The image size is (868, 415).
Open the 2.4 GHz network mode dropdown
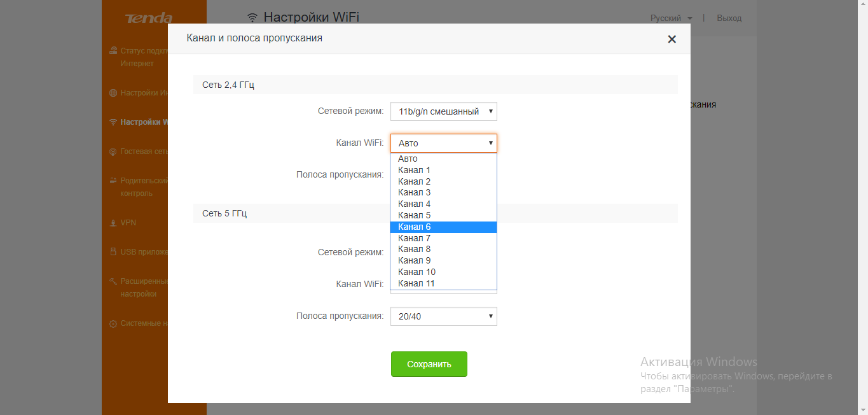(x=443, y=111)
